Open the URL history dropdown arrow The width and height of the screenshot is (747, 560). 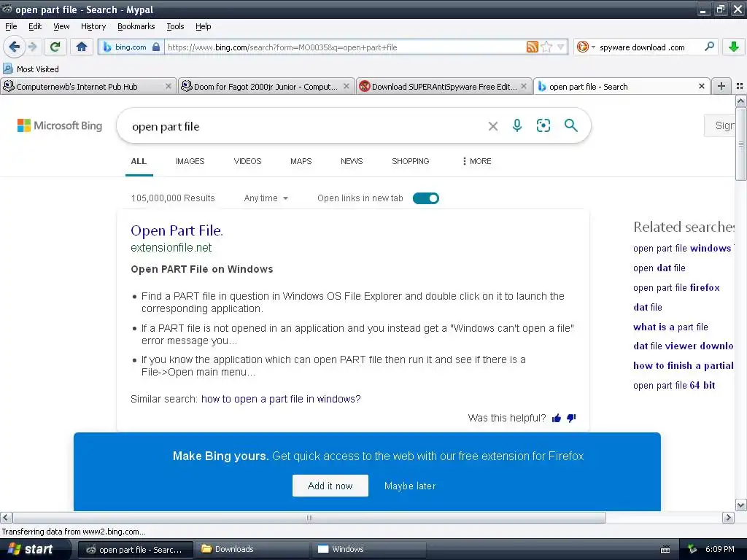tap(561, 47)
